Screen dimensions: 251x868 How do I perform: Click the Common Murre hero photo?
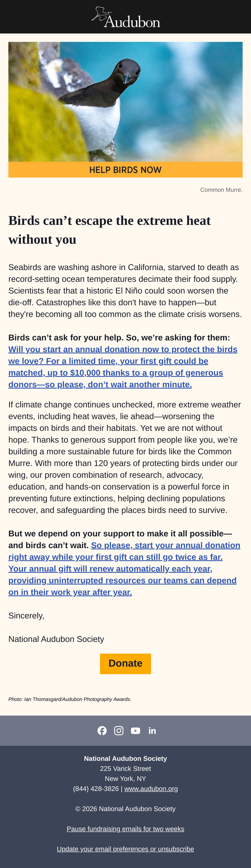coord(125,102)
